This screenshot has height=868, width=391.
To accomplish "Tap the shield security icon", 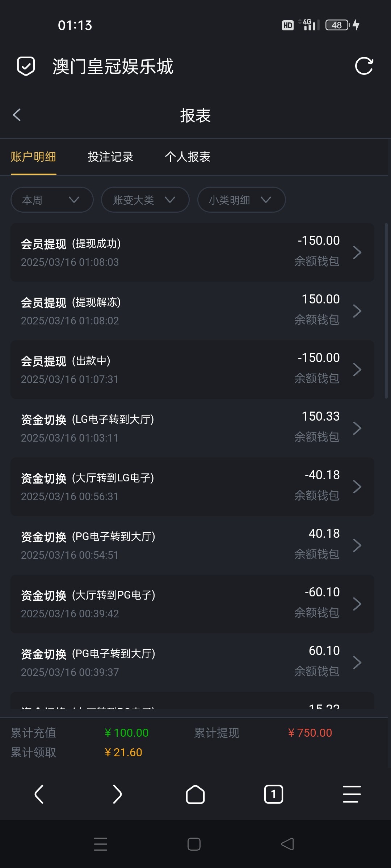I will coord(26,66).
